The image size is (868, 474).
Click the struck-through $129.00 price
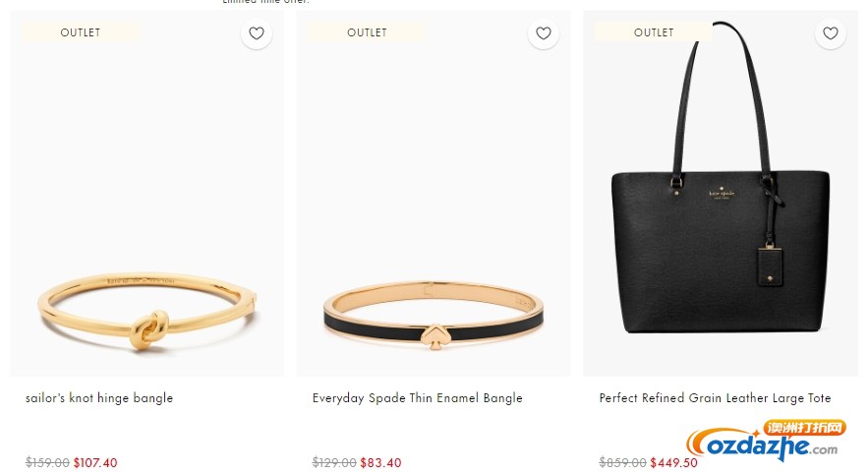click(334, 463)
